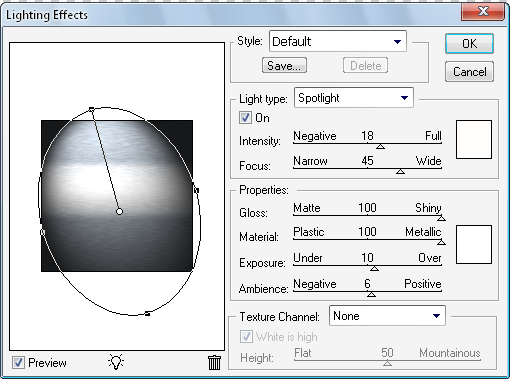Screen dimensions: 510x379
Task: Click the OK button
Action: coord(469,43)
